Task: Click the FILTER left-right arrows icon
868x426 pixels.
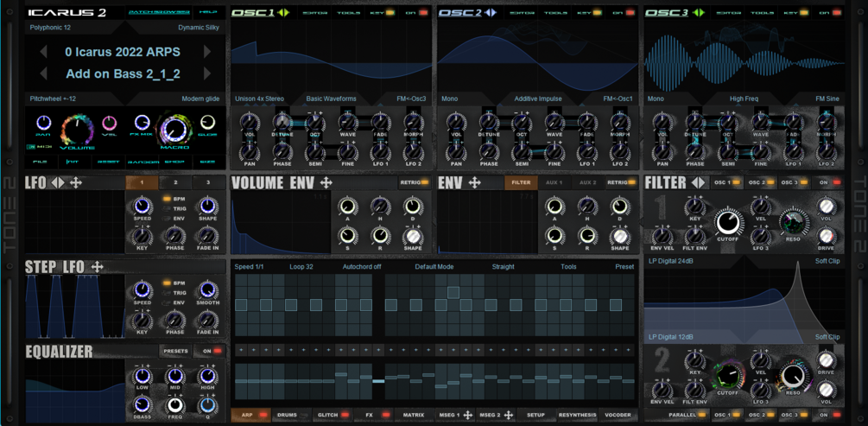Action: [x=699, y=182]
